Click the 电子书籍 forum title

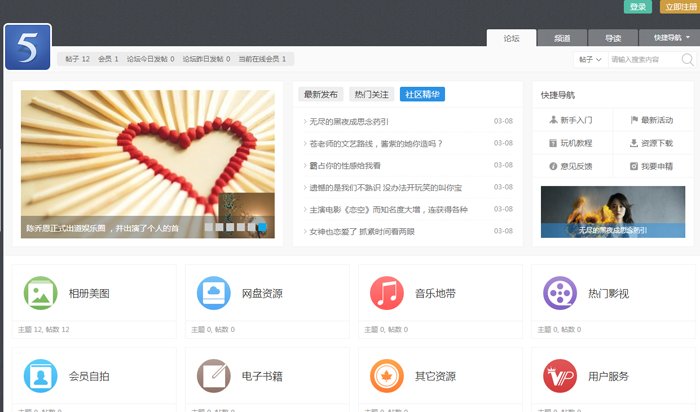262,376
